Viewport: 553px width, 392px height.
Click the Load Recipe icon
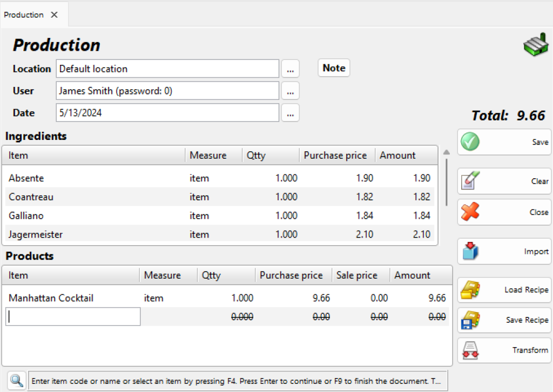[x=470, y=290]
